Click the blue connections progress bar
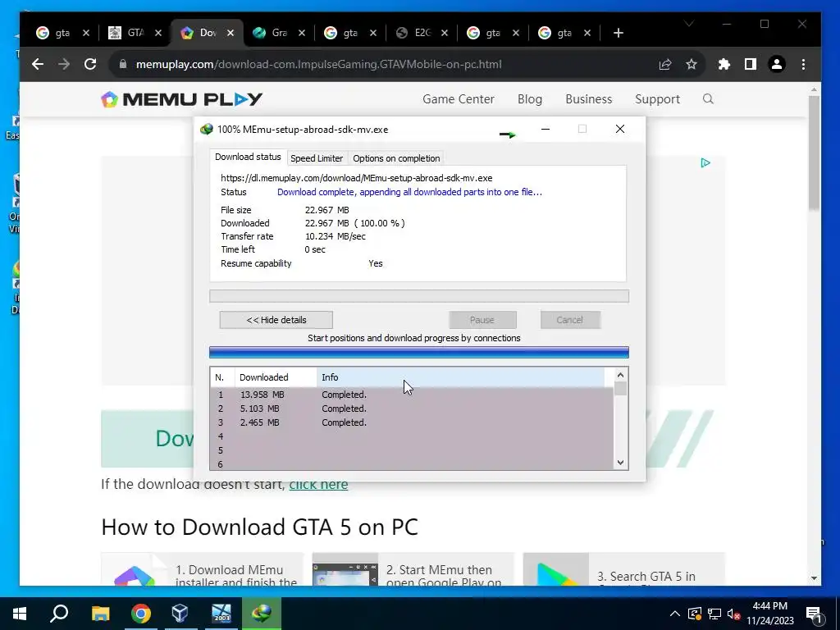This screenshot has width=840, height=630. coord(419,352)
